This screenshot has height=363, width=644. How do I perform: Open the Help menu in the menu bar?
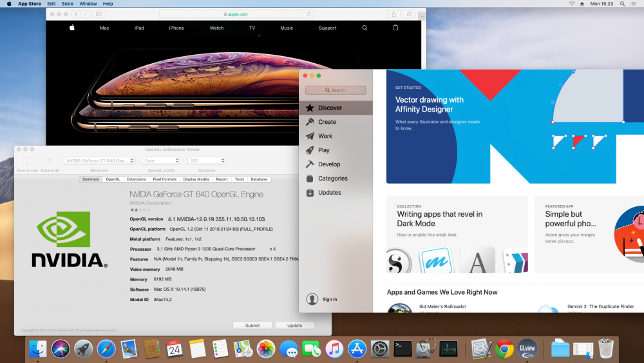[108, 4]
